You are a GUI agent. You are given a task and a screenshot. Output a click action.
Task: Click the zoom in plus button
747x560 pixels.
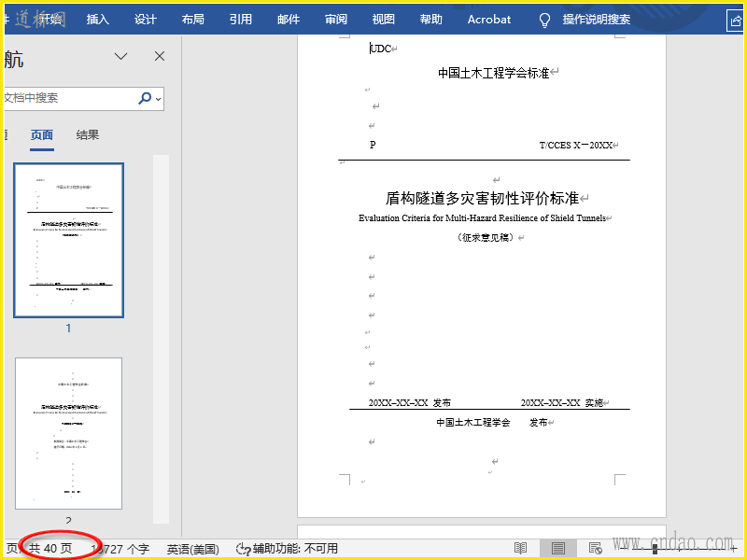734,549
